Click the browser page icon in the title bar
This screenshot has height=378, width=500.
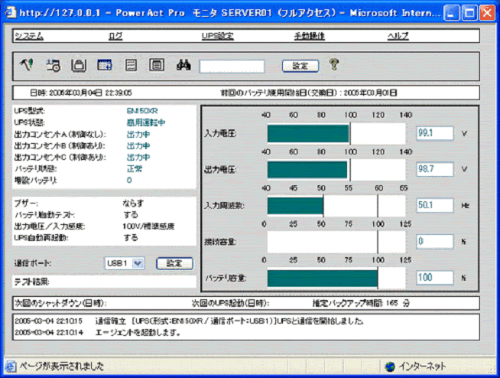pos(10,12)
